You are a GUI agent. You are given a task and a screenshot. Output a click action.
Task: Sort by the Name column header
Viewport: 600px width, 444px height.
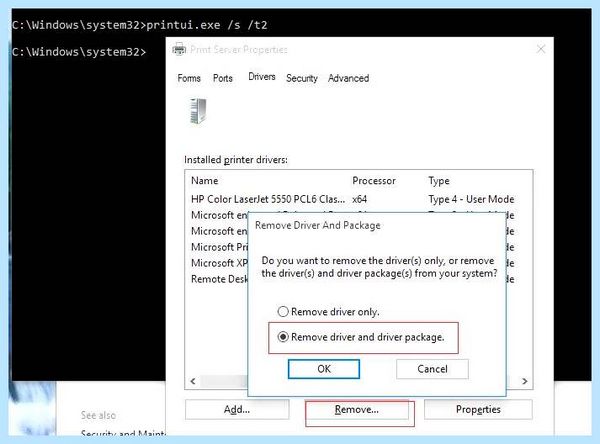coord(205,181)
